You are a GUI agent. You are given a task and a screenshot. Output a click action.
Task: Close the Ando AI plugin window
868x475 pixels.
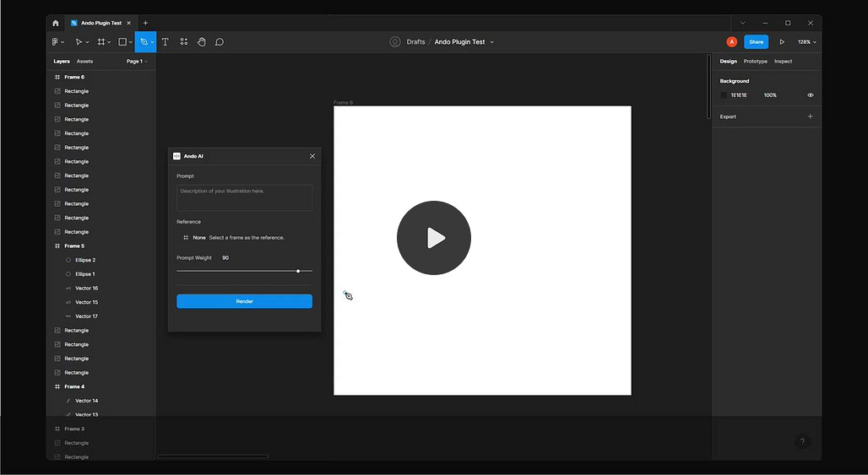(312, 156)
